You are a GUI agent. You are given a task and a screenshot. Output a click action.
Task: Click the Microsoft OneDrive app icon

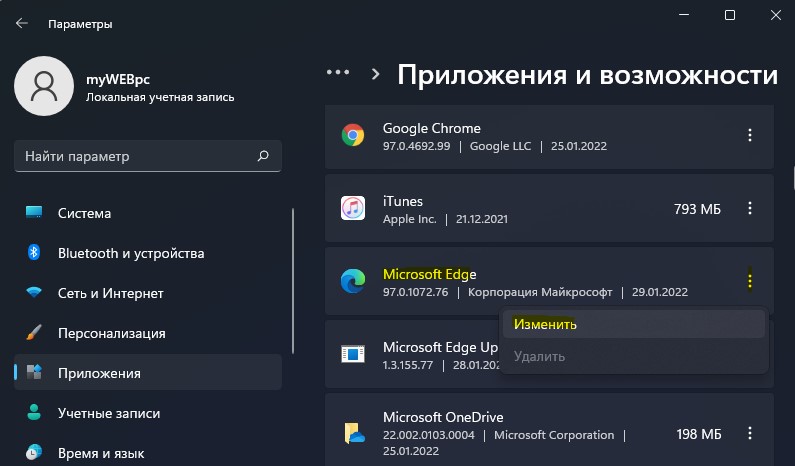click(354, 434)
